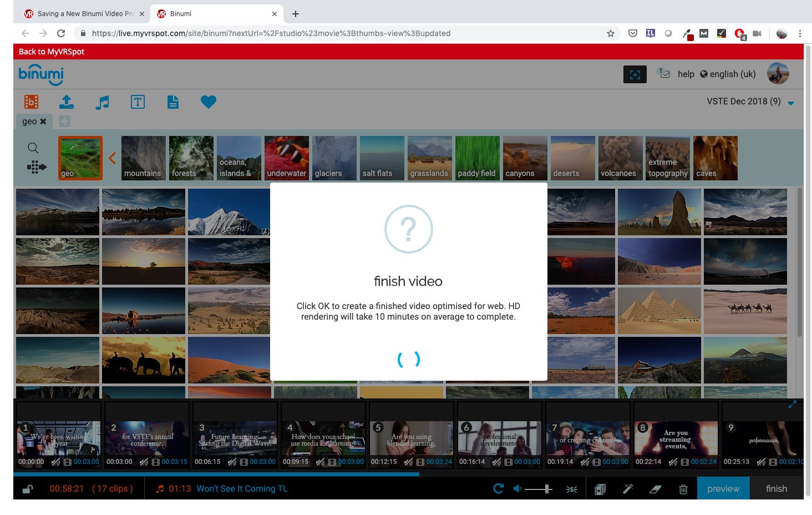
Task: Follow the Back to MyVRSpot link
Action: coord(52,52)
